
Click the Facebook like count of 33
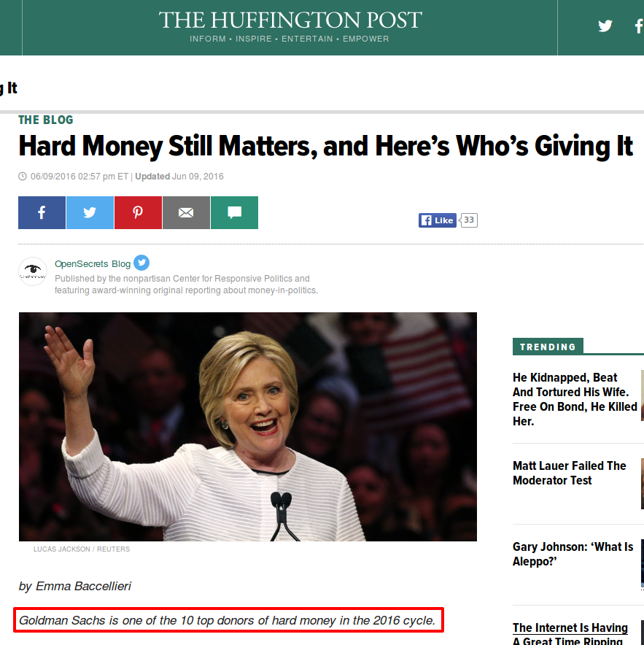[x=469, y=220]
